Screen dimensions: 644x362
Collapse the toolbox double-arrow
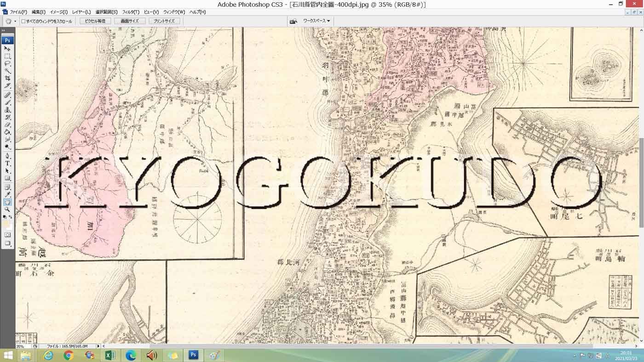[4, 30]
